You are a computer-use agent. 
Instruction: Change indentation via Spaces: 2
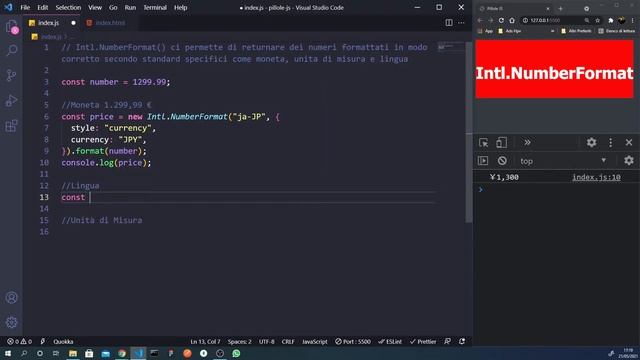(x=240, y=342)
